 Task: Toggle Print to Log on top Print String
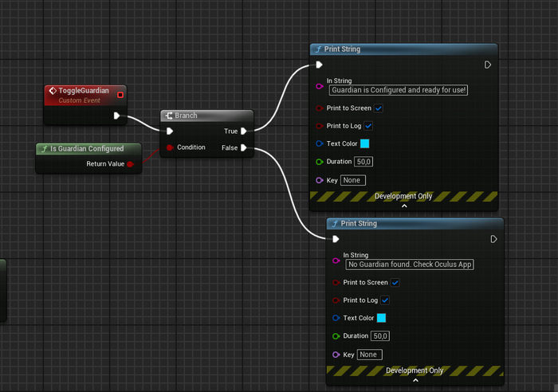[368, 126]
